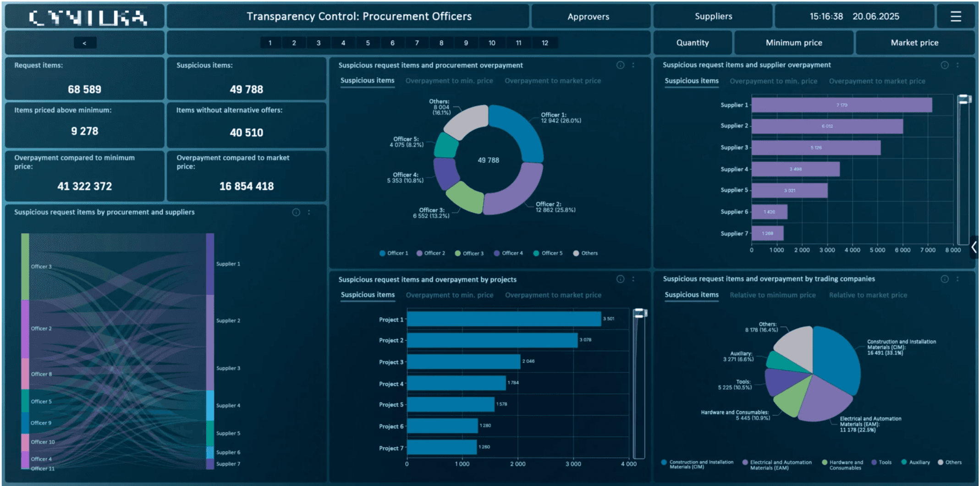Select month 5 in the month selector
Image resolution: width=980 pixels, height=486 pixels.
368,43
